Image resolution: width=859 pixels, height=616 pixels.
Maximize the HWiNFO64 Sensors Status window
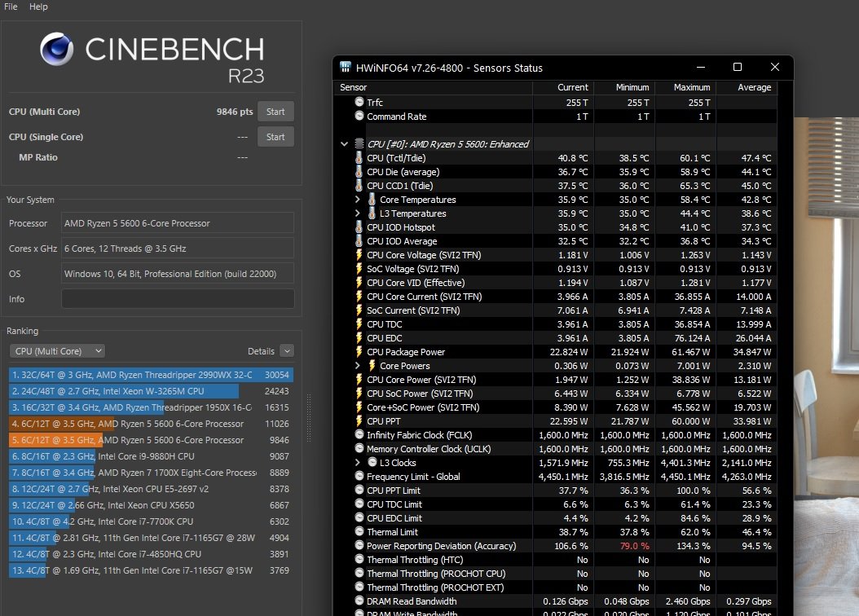pyautogui.click(x=738, y=67)
